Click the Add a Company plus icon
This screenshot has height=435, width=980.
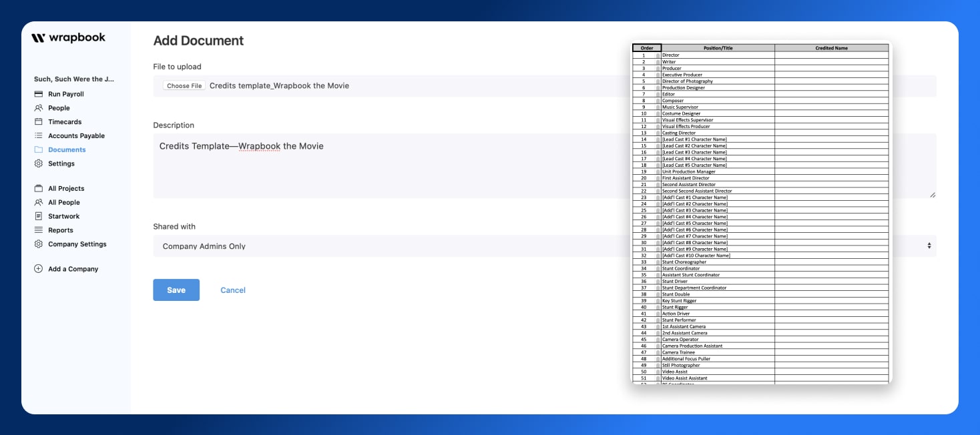[38, 268]
